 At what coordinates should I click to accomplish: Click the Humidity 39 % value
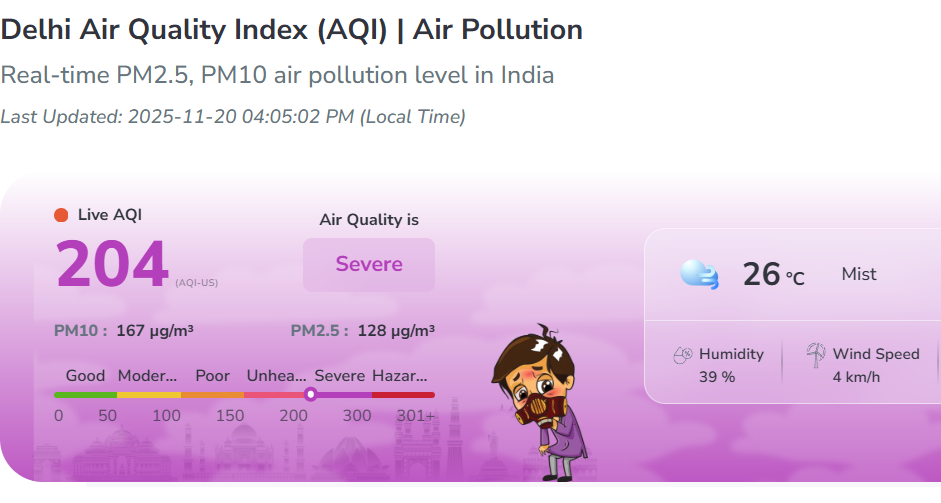pos(717,377)
